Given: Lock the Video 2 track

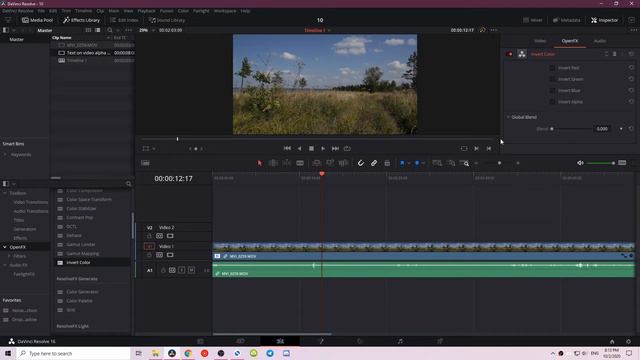Looking at the screenshot, I should pos(149,236).
